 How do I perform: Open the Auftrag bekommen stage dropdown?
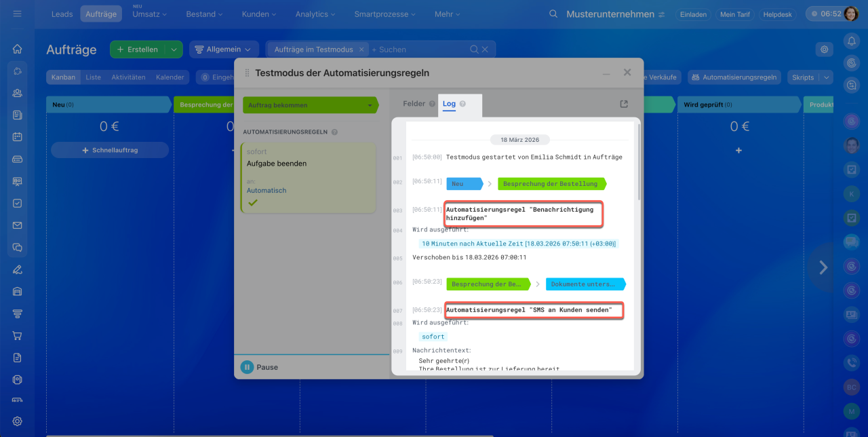coord(310,105)
